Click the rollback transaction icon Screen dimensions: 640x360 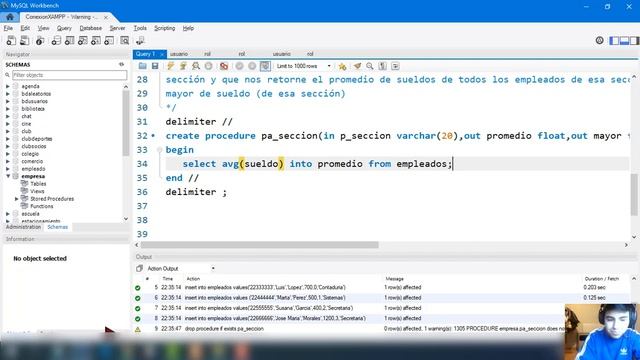click(x=252, y=66)
